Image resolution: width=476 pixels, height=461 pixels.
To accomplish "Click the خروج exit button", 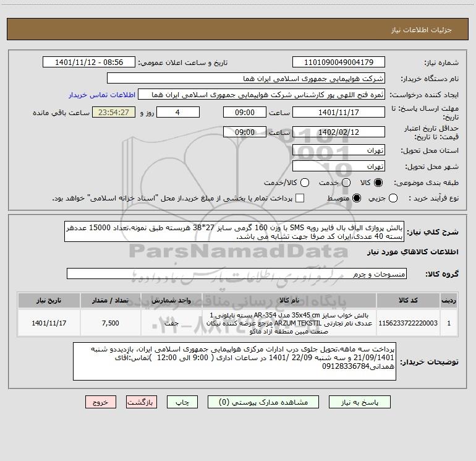I will (x=101, y=402).
